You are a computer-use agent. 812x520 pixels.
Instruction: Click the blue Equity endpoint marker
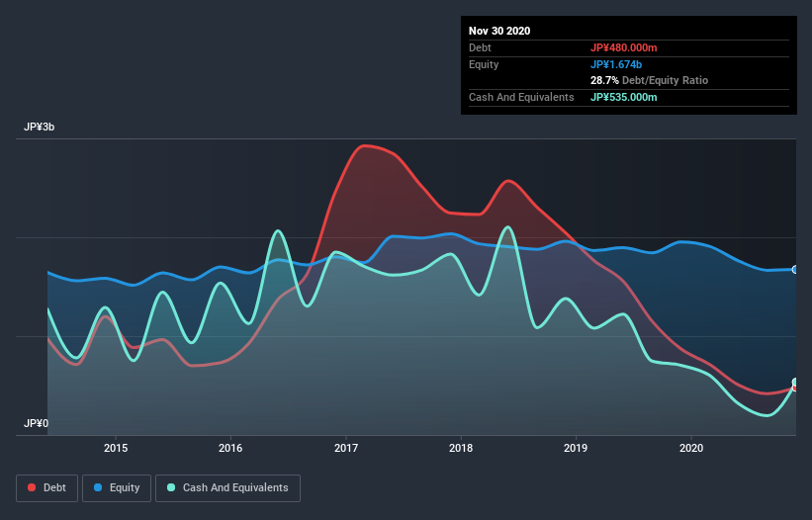coord(795,270)
